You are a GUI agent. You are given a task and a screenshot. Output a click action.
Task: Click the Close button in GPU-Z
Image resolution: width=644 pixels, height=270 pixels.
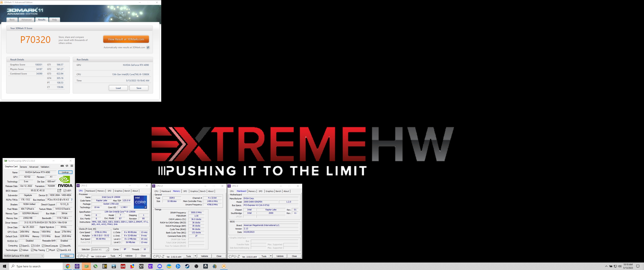[x=67, y=256]
